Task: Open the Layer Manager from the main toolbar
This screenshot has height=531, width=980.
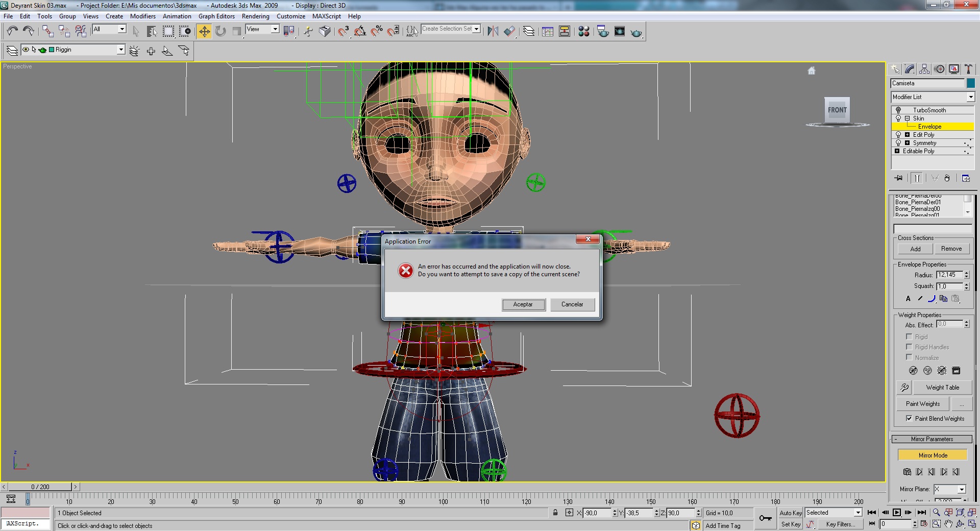Action: (529, 31)
